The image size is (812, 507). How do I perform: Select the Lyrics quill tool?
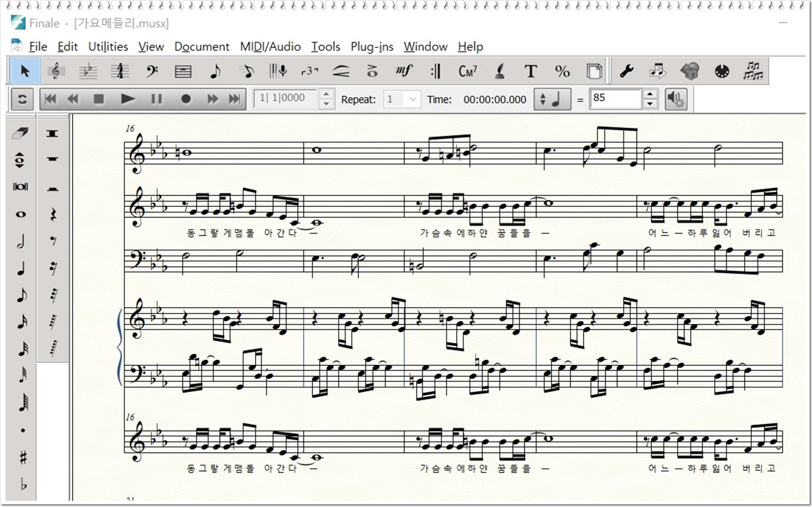(x=500, y=71)
